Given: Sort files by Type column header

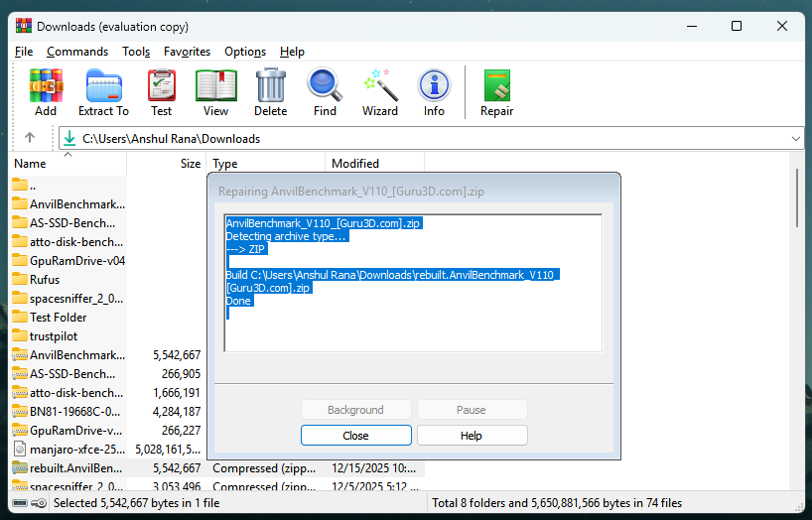Looking at the screenshot, I should (x=266, y=163).
